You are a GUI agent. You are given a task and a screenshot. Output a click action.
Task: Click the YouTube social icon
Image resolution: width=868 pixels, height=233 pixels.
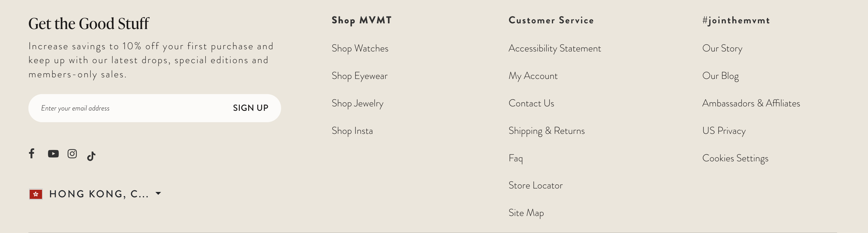pyautogui.click(x=53, y=154)
